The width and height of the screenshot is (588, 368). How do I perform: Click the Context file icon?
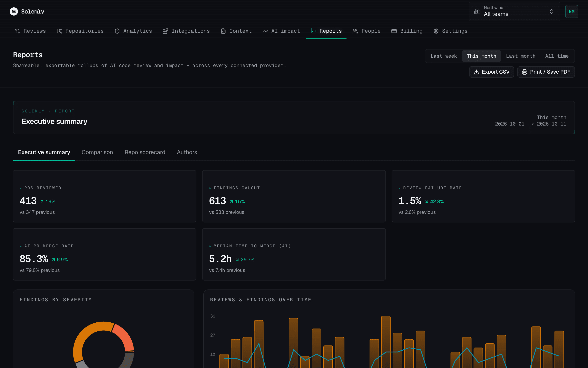click(223, 31)
